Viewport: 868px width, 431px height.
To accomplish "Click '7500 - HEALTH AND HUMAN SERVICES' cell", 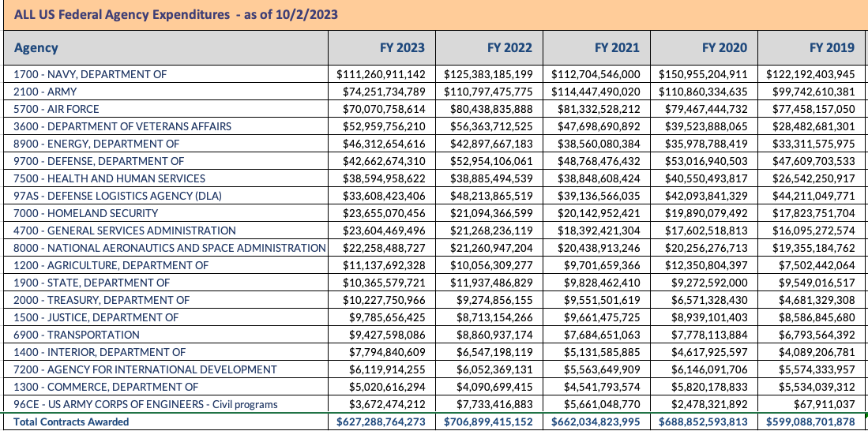I will (x=166, y=178).
